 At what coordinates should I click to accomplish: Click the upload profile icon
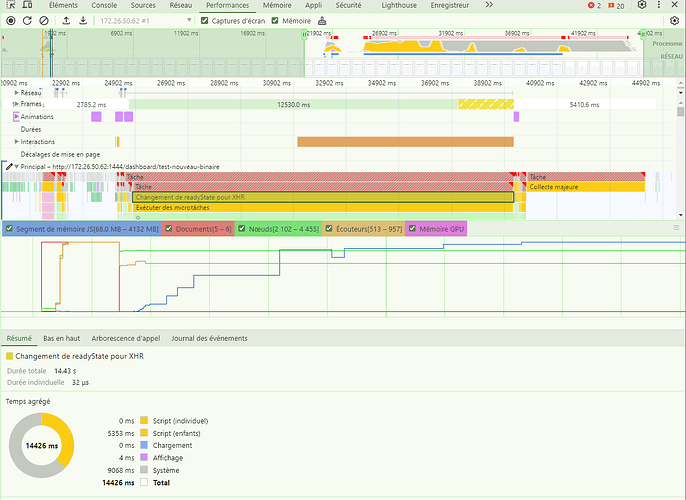tap(67, 20)
